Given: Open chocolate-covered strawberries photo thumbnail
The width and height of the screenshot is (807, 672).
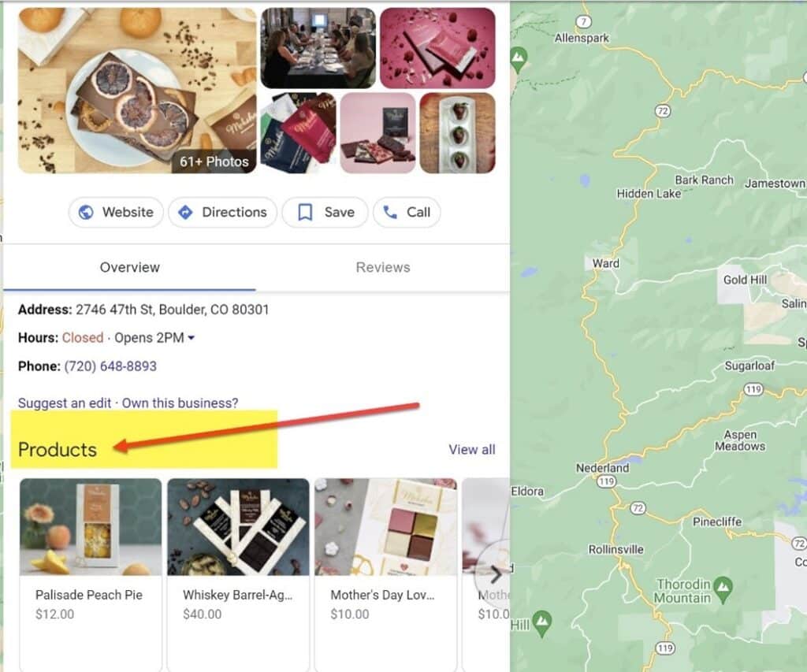Looking at the screenshot, I should [458, 133].
